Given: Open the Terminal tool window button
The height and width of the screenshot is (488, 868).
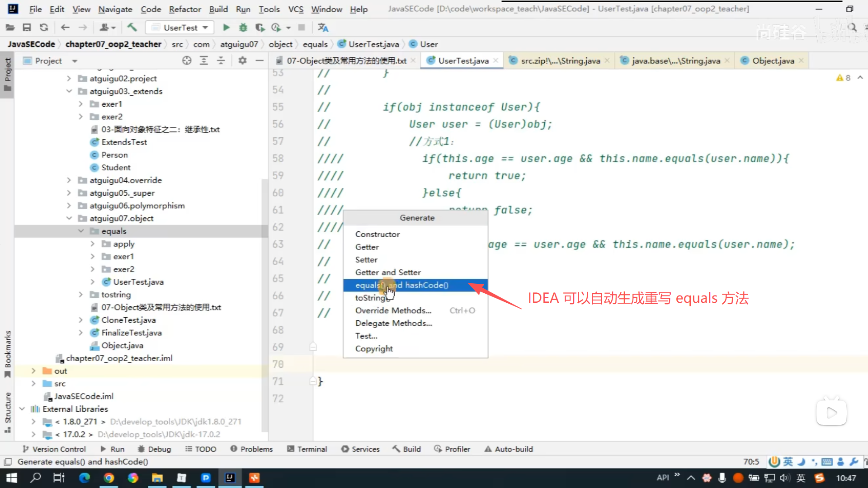Looking at the screenshot, I should (307, 449).
